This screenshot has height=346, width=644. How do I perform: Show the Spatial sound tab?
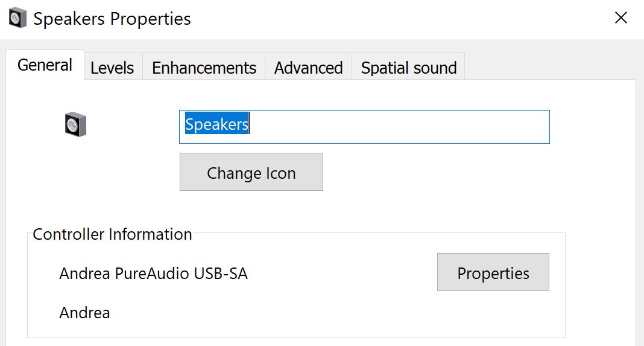pos(408,68)
